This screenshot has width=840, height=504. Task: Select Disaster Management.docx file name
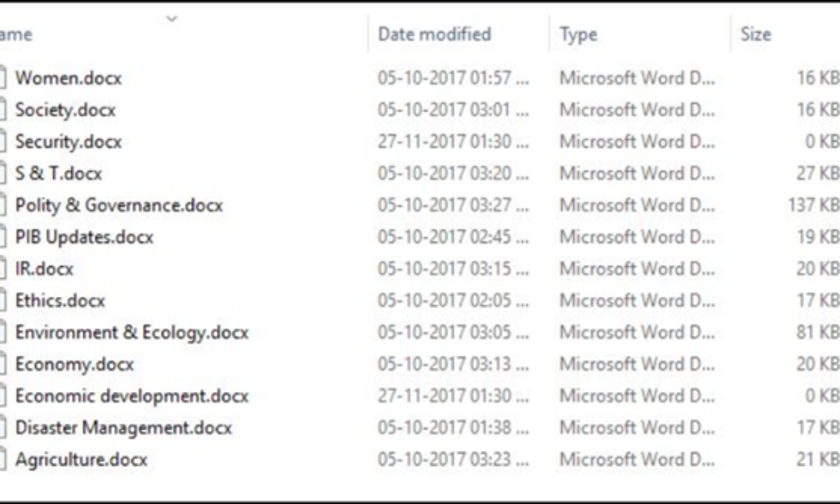tap(123, 428)
